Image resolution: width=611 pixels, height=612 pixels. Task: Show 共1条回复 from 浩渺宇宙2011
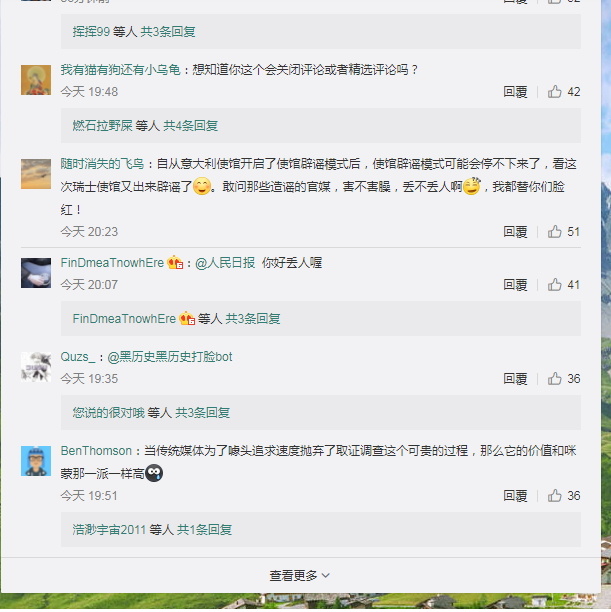point(205,530)
